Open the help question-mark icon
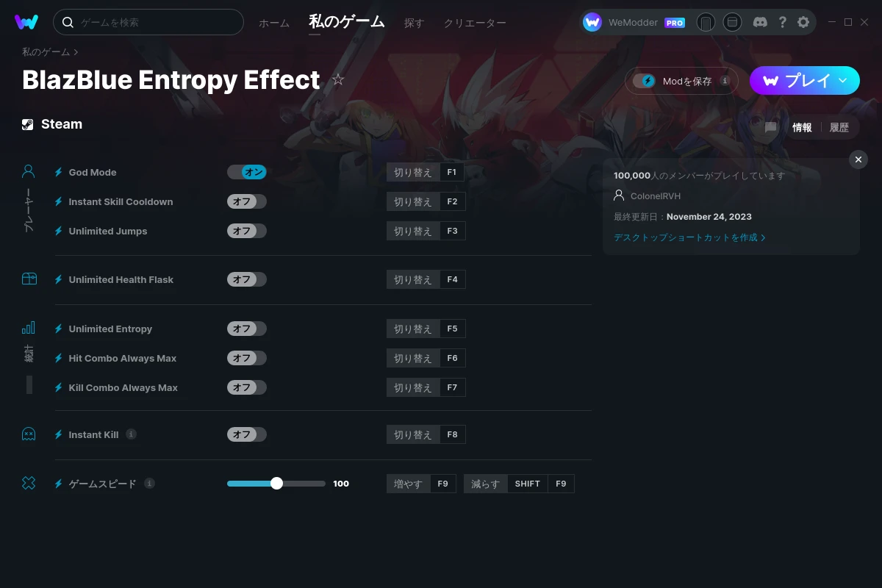The width and height of the screenshot is (882, 588). 782,22
